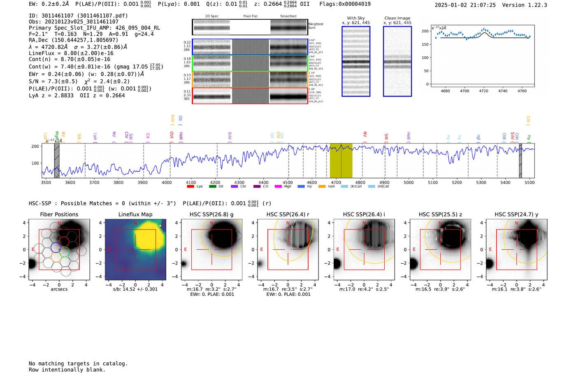Click the HeII orange legend swatch
The image size is (576, 392).
(x=322, y=187)
